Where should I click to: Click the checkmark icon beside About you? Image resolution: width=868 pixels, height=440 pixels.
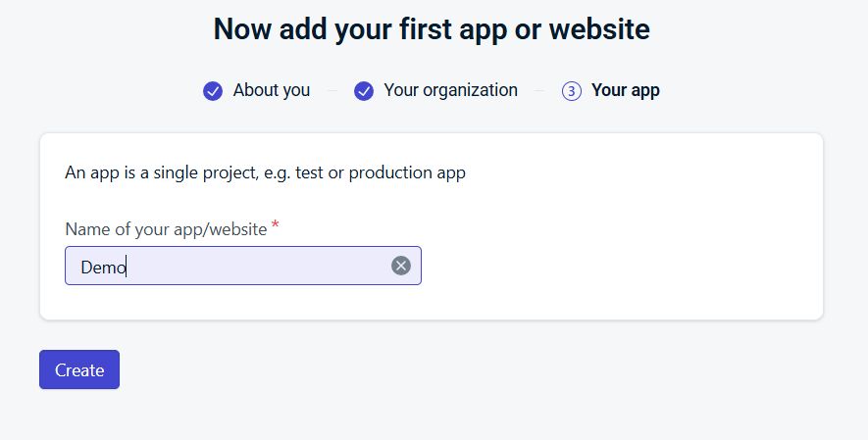pos(213,91)
